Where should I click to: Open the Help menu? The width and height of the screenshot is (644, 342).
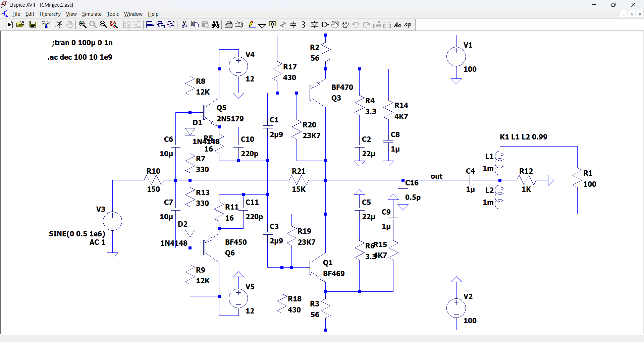click(x=153, y=14)
